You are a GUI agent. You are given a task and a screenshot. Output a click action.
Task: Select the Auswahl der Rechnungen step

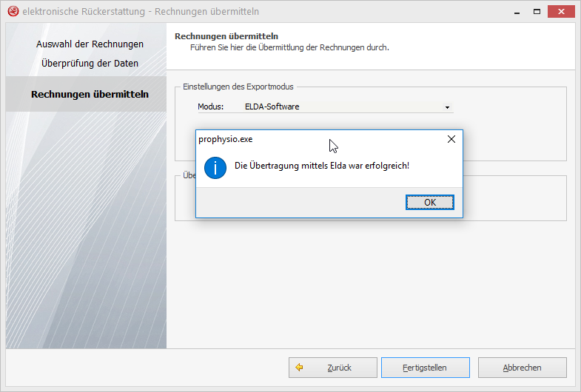(x=90, y=44)
